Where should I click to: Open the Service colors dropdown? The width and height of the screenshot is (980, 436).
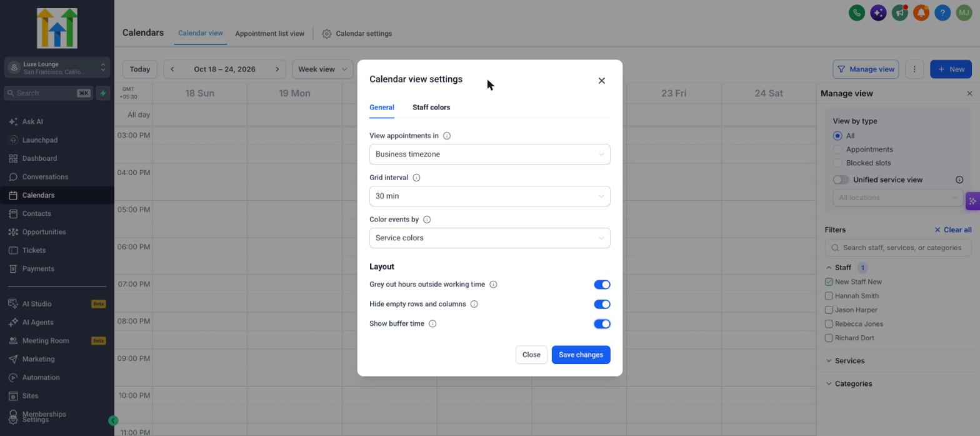[x=489, y=238]
